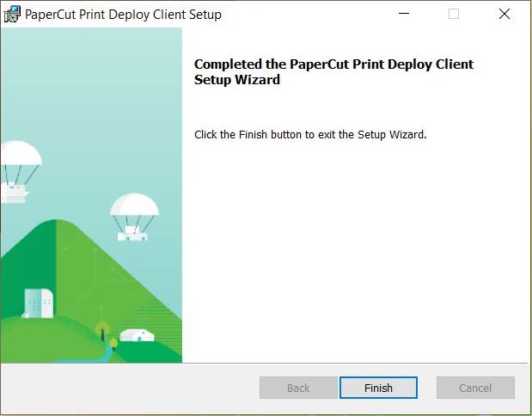Click the disabled Cancel button

click(475, 388)
